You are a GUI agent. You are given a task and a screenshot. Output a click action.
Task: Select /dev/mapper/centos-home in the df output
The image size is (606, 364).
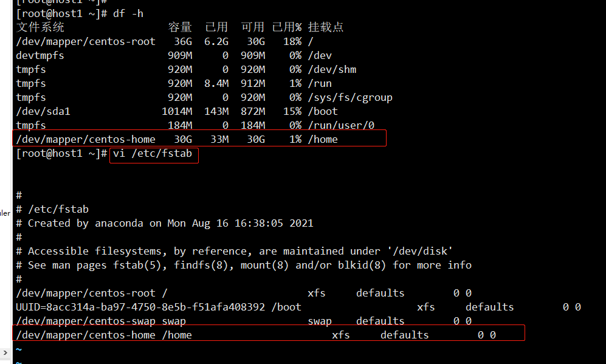tap(86, 139)
